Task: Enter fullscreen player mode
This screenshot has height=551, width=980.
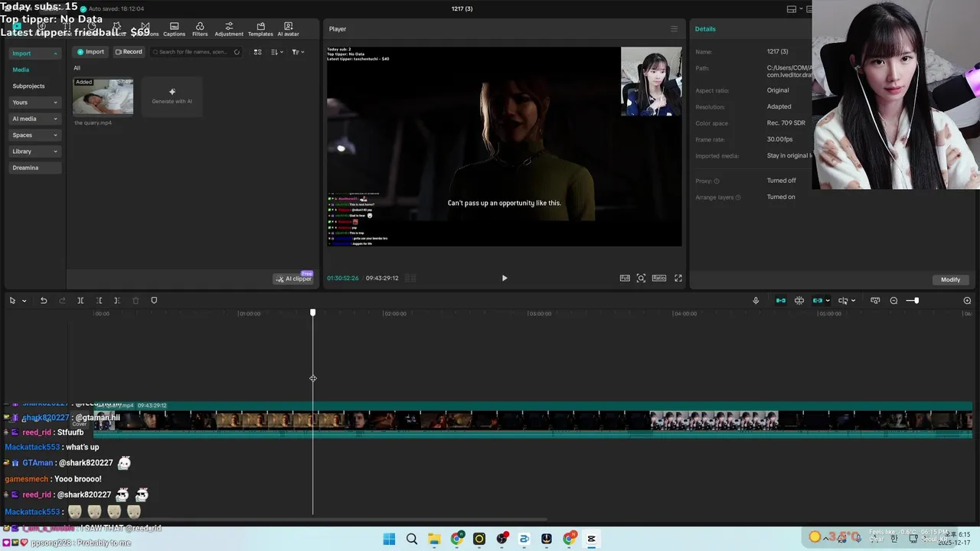Action: point(678,278)
